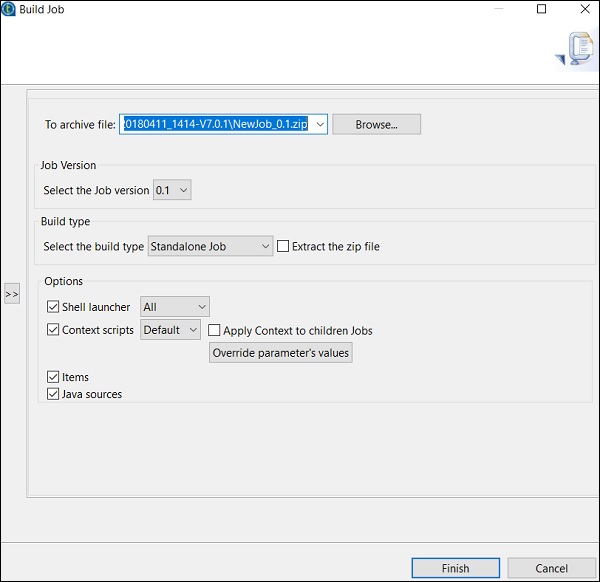
Task: Open the Shell launcher 'All' dropdown
Action: pyautogui.click(x=175, y=307)
